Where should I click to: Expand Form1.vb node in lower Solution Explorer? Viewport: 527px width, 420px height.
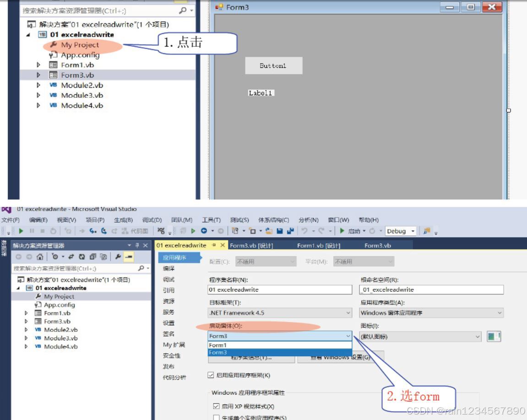pyautogui.click(x=26, y=313)
